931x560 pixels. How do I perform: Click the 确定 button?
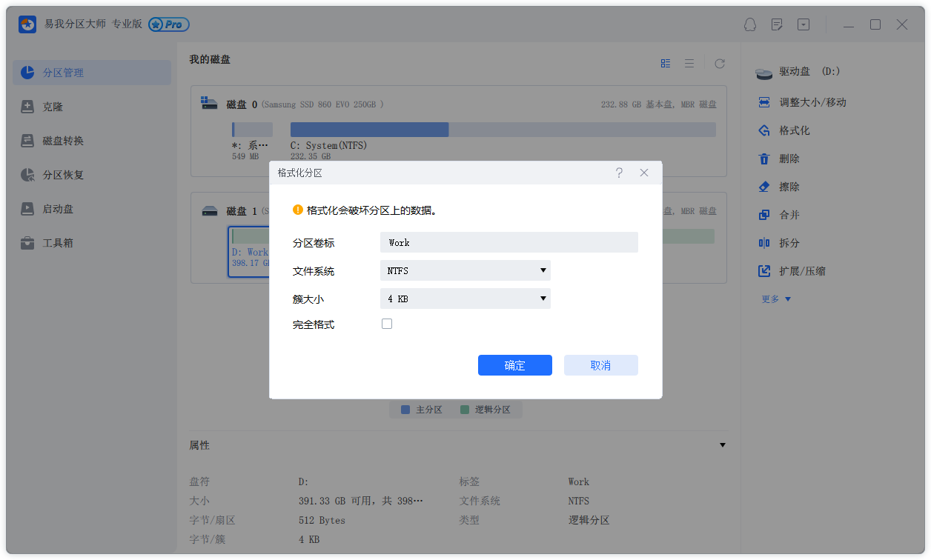coord(514,365)
